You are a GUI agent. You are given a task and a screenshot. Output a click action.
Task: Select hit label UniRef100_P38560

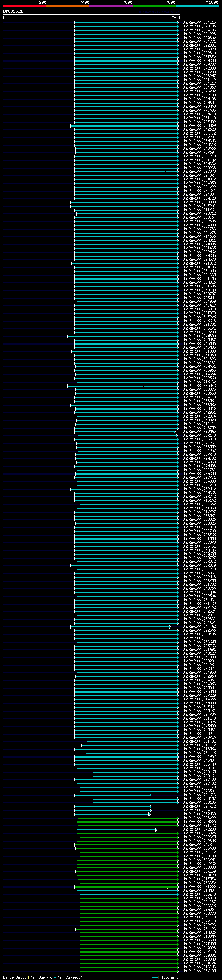(199, 405)
